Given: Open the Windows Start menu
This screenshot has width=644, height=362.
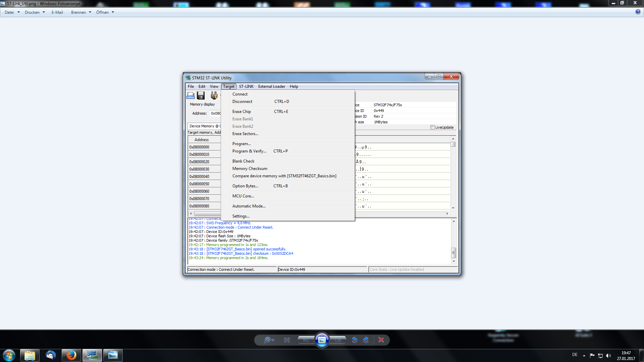Looking at the screenshot, I should pyautogui.click(x=9, y=355).
